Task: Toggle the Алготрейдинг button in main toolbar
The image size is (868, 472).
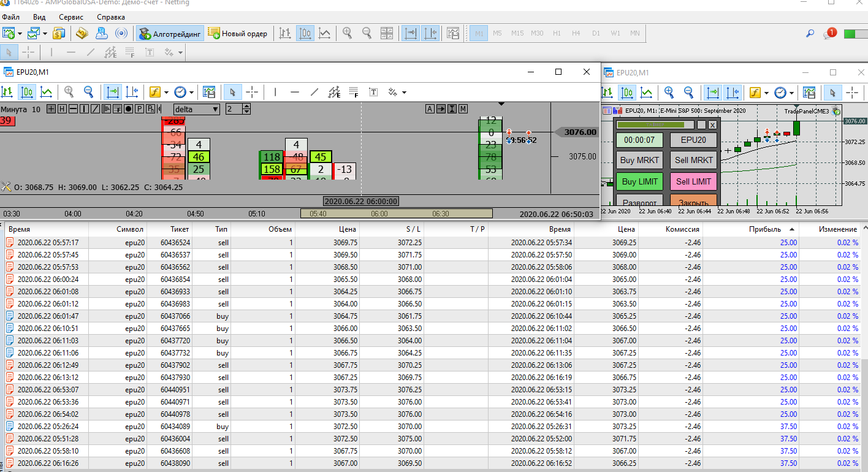Action: (170, 33)
